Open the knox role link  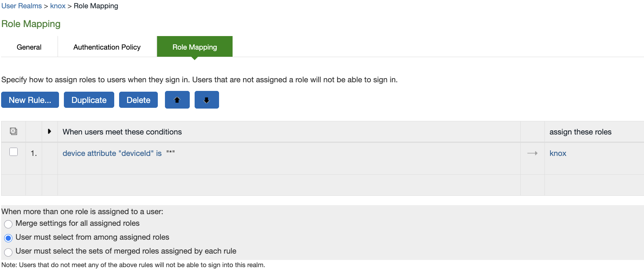[x=558, y=153]
